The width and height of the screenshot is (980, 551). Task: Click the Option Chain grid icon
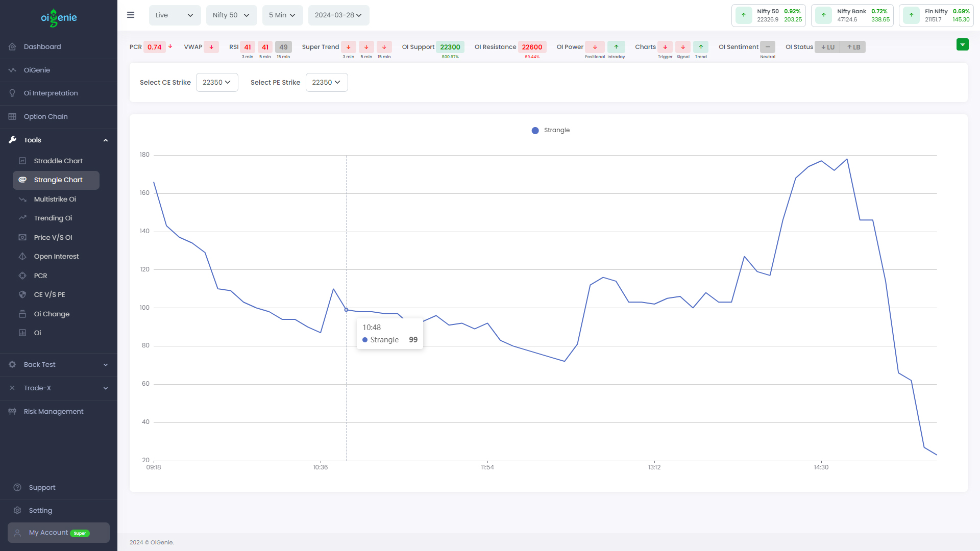point(12,117)
